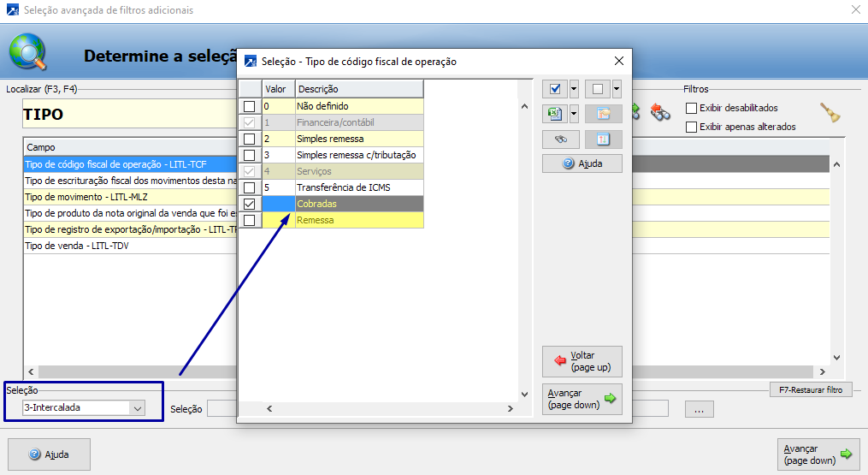This screenshot has height=475, width=868.
Task: Click the Transferência de ICMS description cell
Action: (x=359, y=187)
